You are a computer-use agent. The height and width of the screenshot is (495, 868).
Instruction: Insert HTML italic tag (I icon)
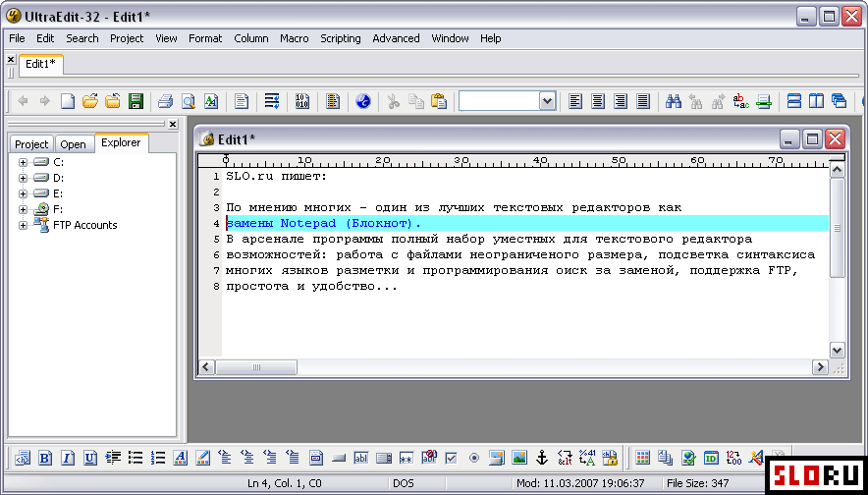(68, 458)
